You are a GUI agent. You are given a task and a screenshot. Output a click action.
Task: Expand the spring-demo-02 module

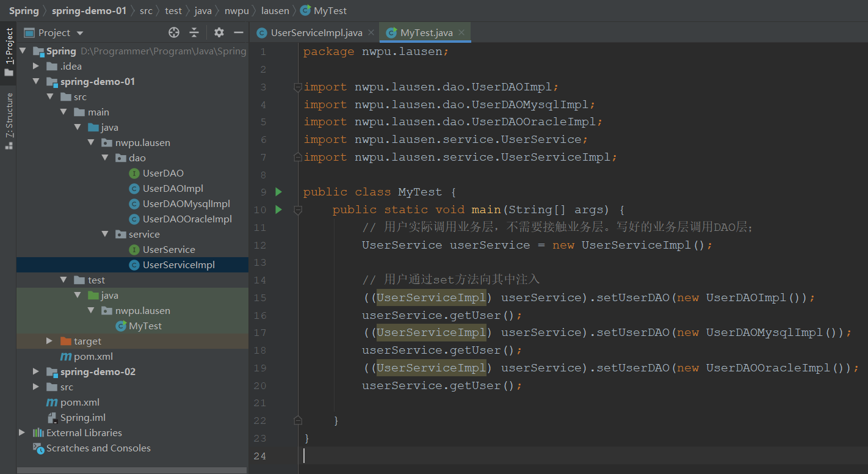pyautogui.click(x=36, y=371)
